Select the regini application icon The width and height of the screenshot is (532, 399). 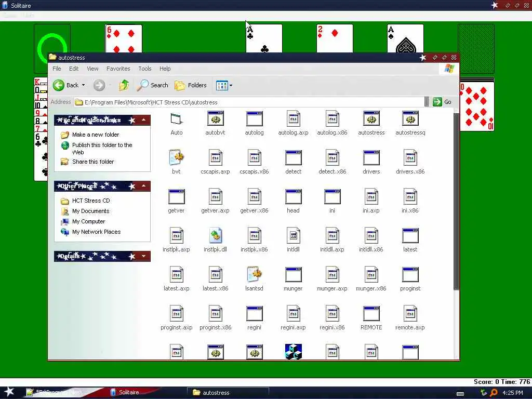[254, 314]
